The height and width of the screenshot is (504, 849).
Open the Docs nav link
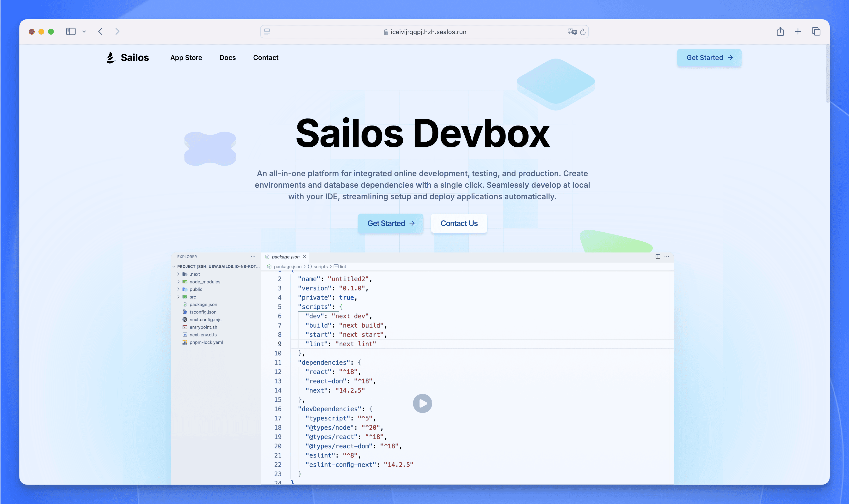(228, 58)
